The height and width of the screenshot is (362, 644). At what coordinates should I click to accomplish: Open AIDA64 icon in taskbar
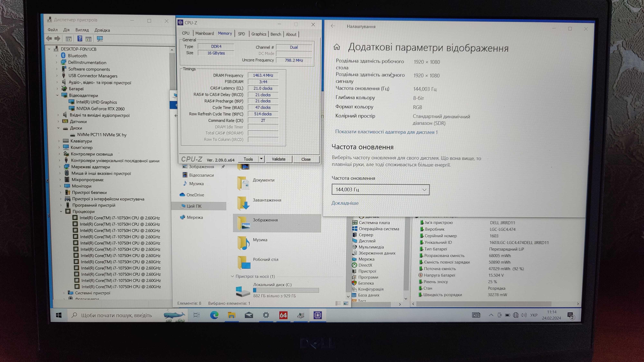(283, 315)
